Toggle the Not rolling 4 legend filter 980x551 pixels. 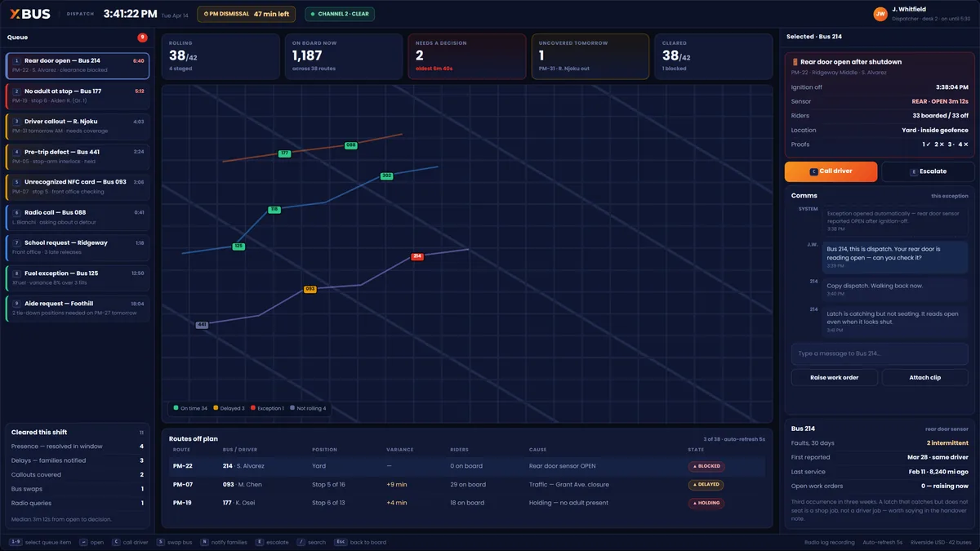point(309,408)
